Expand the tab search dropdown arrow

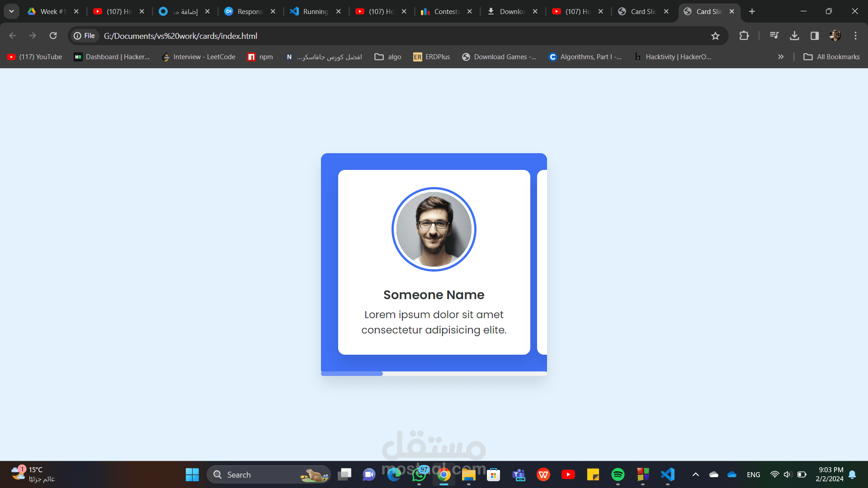[11, 11]
